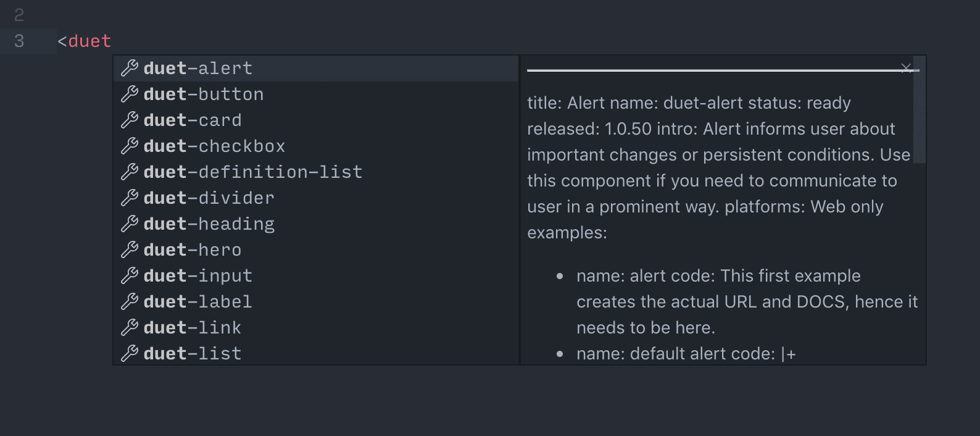Screen dimensions: 980x436
Task: Insert the duet-divider completion
Action: click(x=316, y=198)
